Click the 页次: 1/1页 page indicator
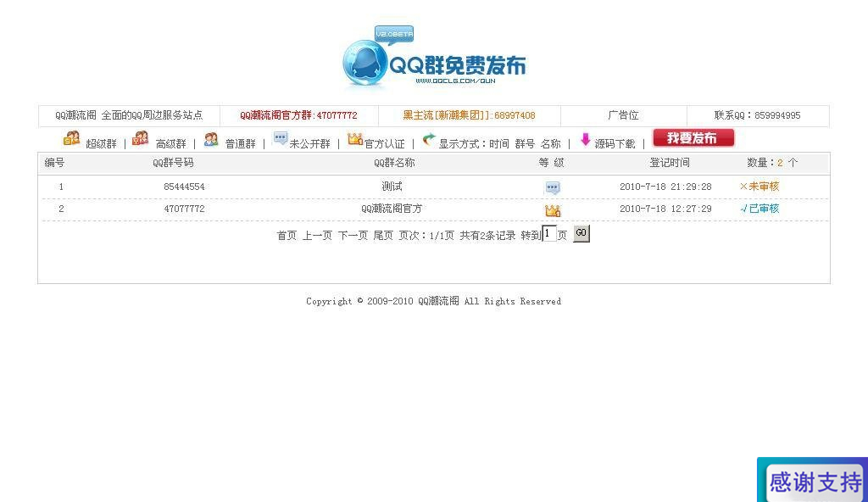 click(x=426, y=236)
